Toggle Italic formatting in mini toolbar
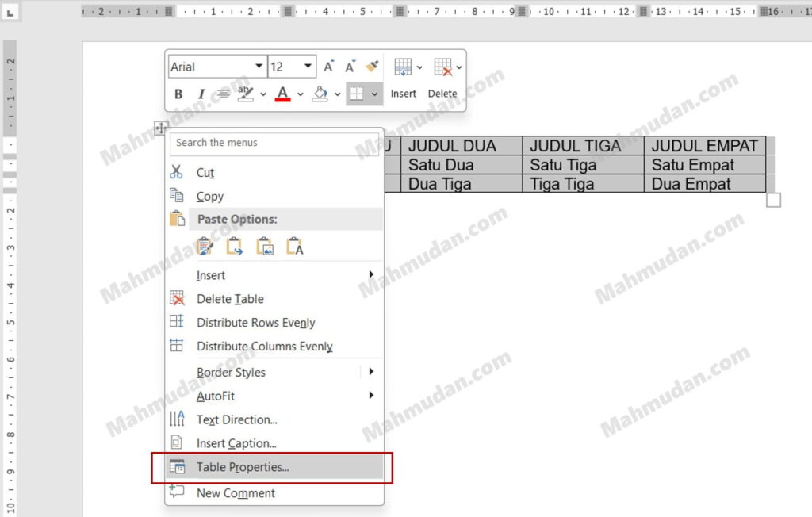Screen dimensions: 812x517 tap(201, 94)
